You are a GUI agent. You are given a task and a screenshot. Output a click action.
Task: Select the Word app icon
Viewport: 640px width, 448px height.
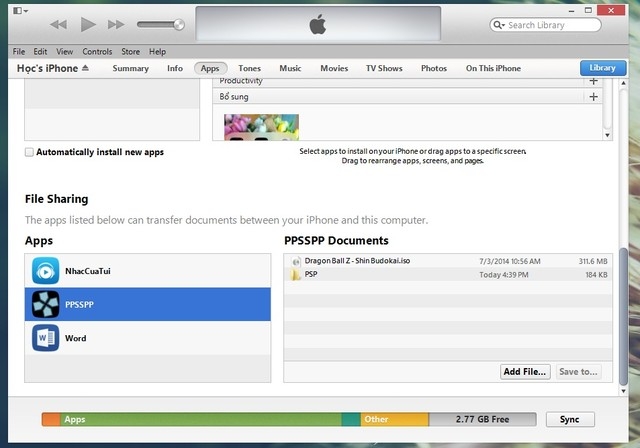[45, 338]
